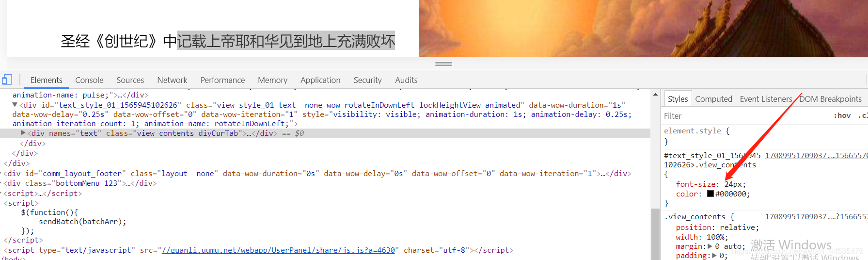The width and height of the screenshot is (868, 260).
Task: Switch to the Computed pane tab
Action: pos(713,99)
